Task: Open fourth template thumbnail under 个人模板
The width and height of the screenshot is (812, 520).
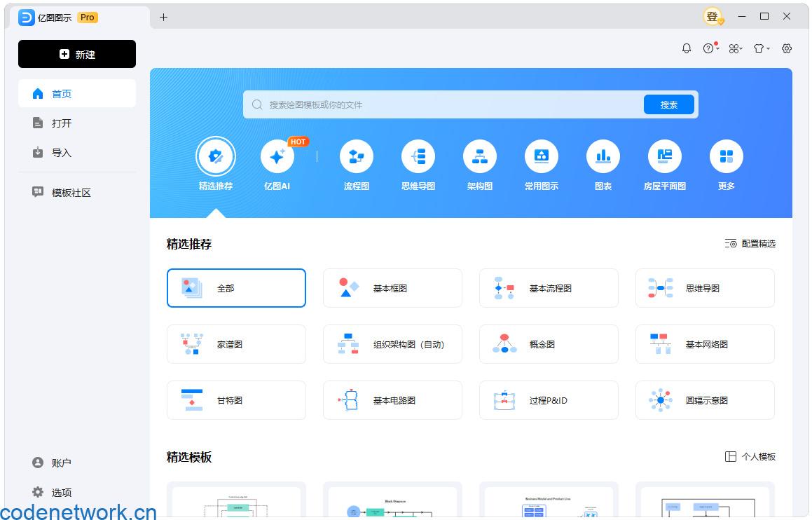Action: click(x=705, y=500)
